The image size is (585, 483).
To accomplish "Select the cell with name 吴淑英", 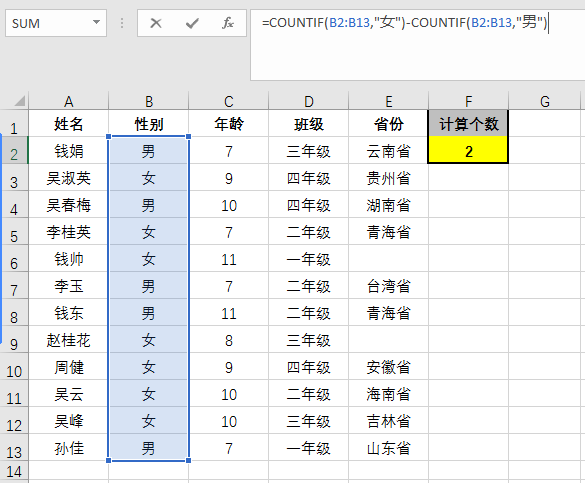I will [x=69, y=178].
